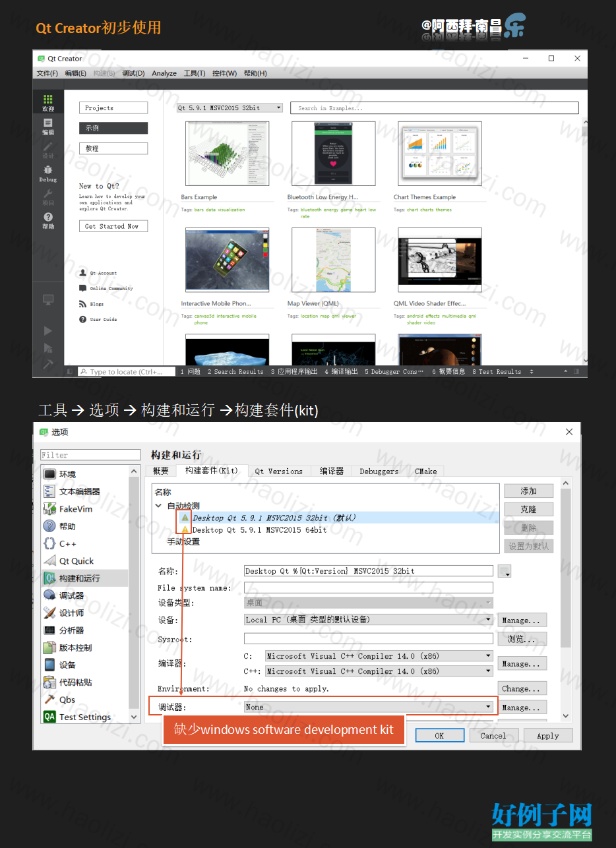
Task: Open the 工具(T) menu in Qt Creator
Action: 195,73
